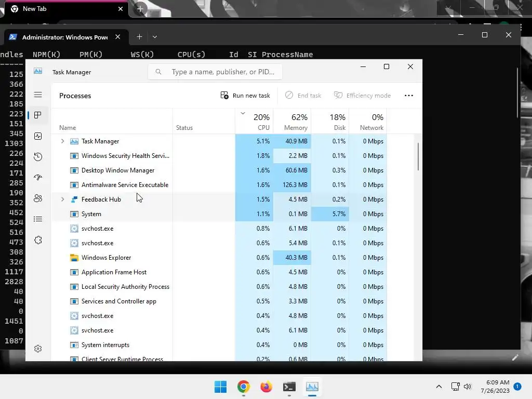Click the Desktop Window Manager process icon
The height and width of the screenshot is (399, 532).
(x=74, y=170)
